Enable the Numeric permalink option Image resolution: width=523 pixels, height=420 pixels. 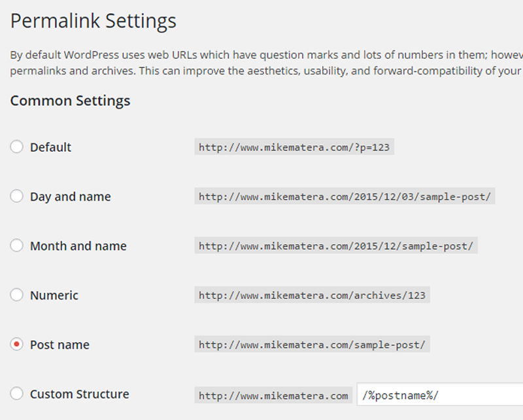[17, 295]
